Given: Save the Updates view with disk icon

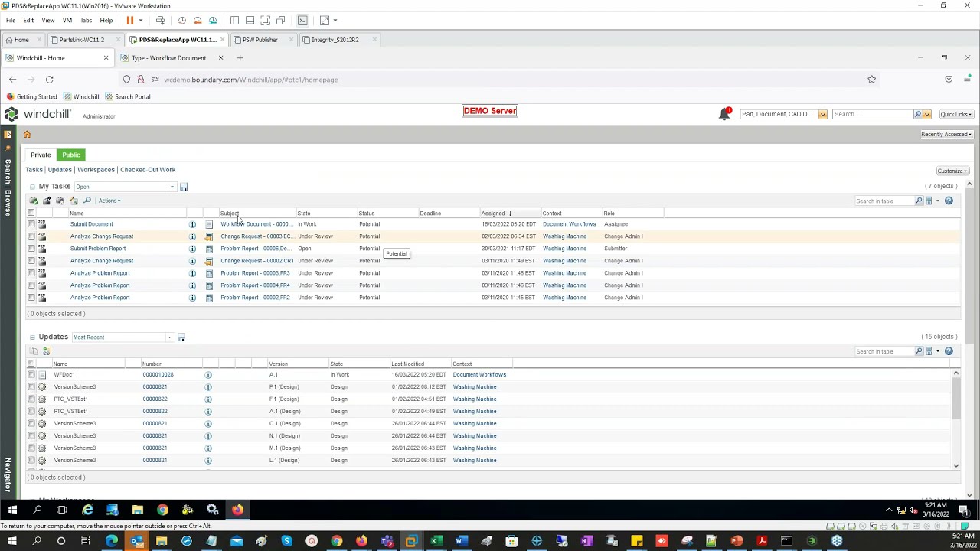Looking at the screenshot, I should pyautogui.click(x=181, y=337).
